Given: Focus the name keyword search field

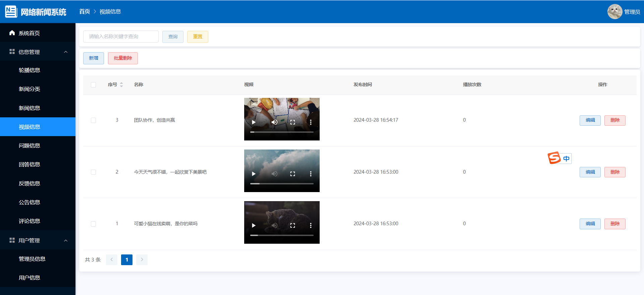Looking at the screenshot, I should [121, 37].
